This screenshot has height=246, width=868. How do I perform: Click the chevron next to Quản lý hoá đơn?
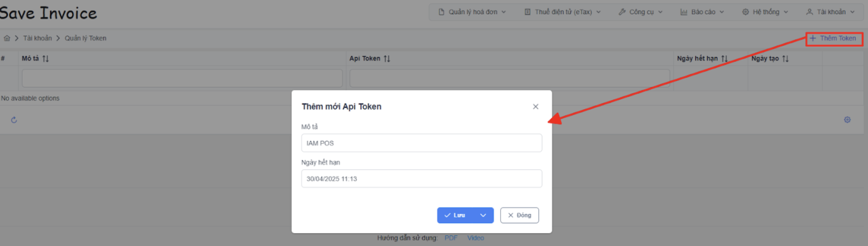(x=504, y=12)
